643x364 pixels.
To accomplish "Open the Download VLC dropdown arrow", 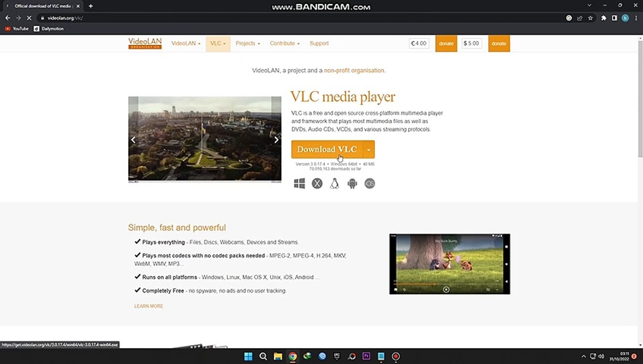I will [x=369, y=149].
